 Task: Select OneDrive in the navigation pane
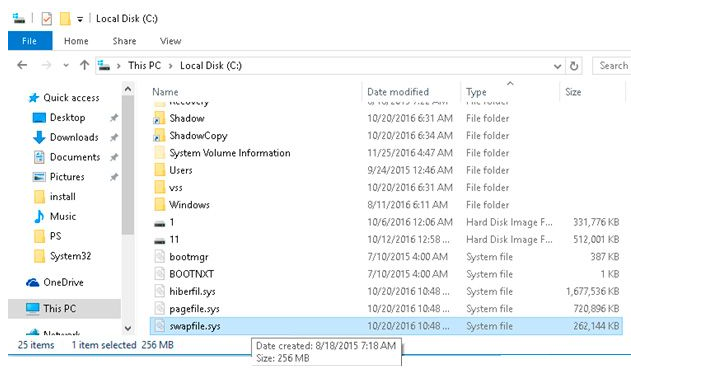tap(63, 282)
